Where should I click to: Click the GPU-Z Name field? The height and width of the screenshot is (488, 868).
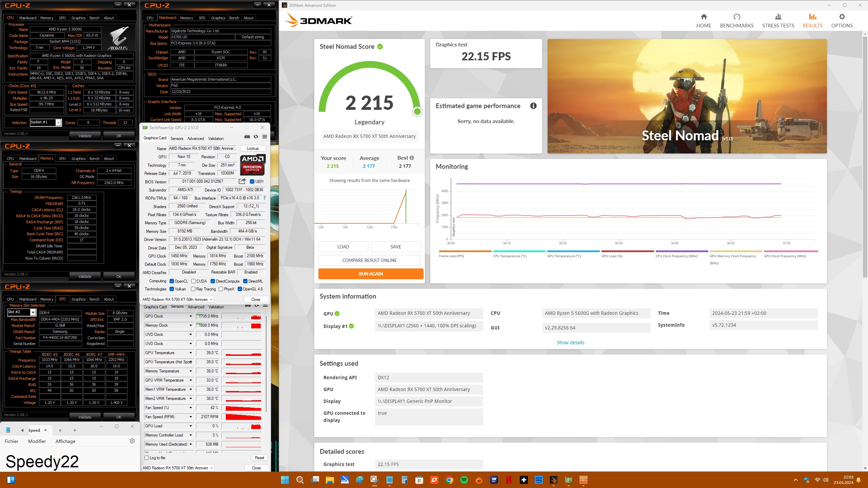pos(203,148)
